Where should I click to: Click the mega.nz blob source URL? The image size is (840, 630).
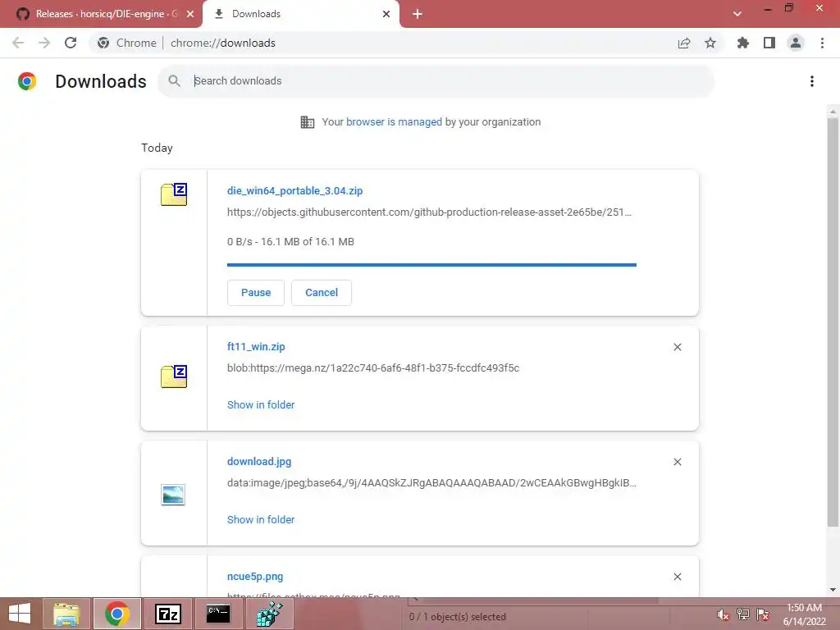[373, 368]
